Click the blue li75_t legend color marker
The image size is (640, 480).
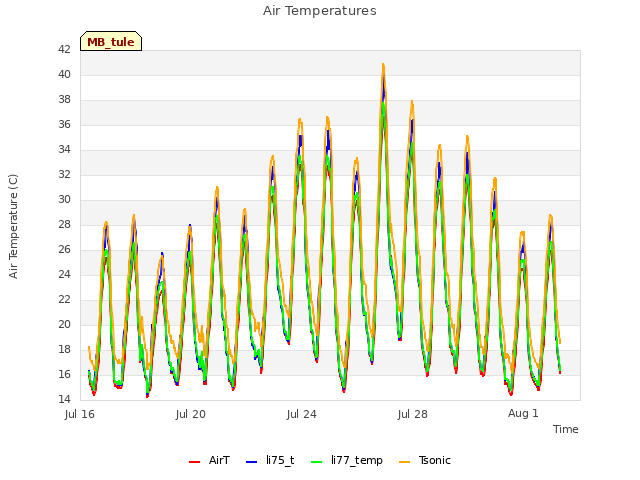tap(251, 462)
